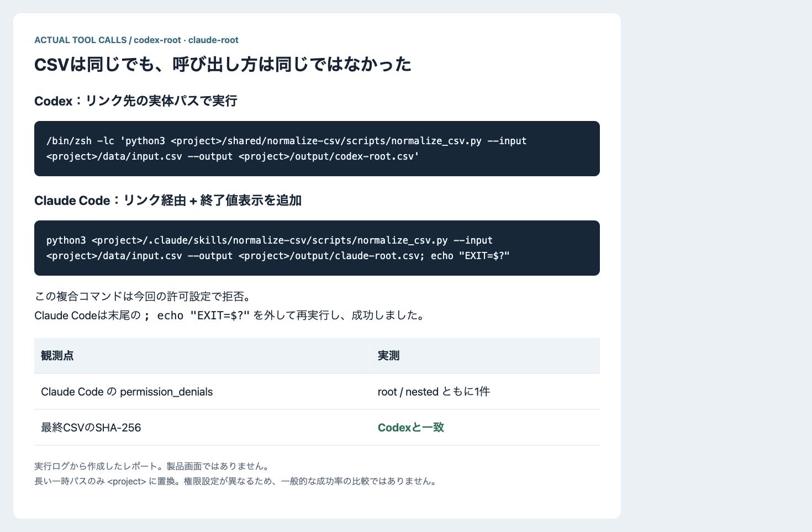Click the green Codexと一致 result cell

(x=485, y=428)
